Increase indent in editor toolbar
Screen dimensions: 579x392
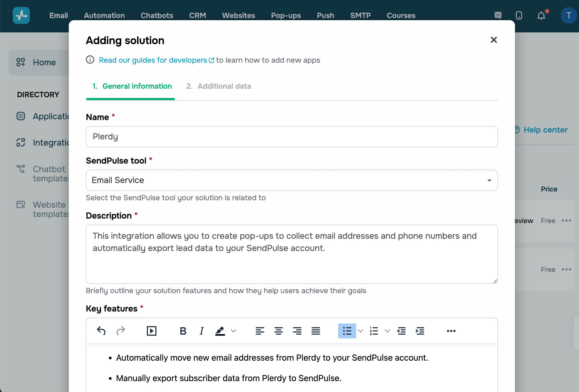click(x=420, y=331)
